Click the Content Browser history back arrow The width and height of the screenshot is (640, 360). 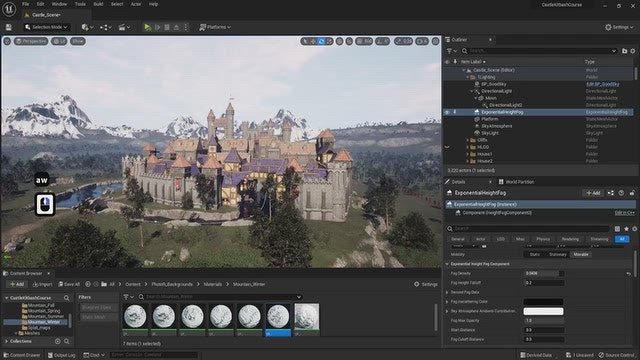pyautogui.click(x=88, y=284)
